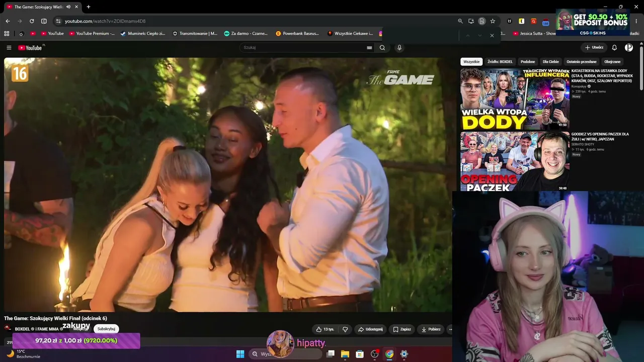644x362 pixels.
Task: Open Microsoft Store from the taskbar
Action: pyautogui.click(x=360, y=354)
